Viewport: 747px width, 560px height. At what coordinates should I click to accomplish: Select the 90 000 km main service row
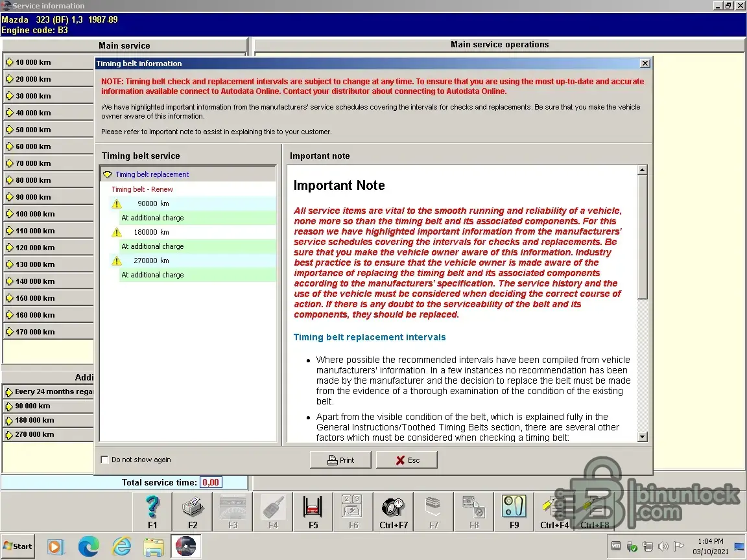[x=49, y=196]
